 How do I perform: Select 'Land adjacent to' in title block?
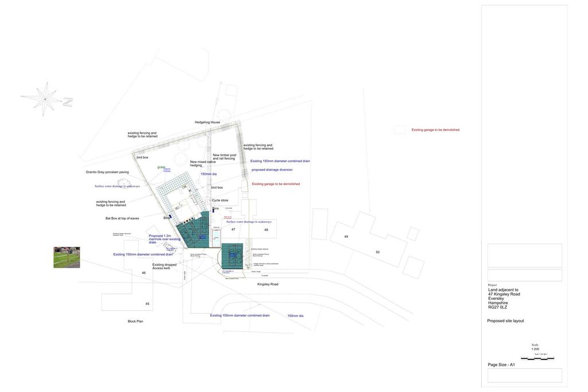[x=503, y=290]
